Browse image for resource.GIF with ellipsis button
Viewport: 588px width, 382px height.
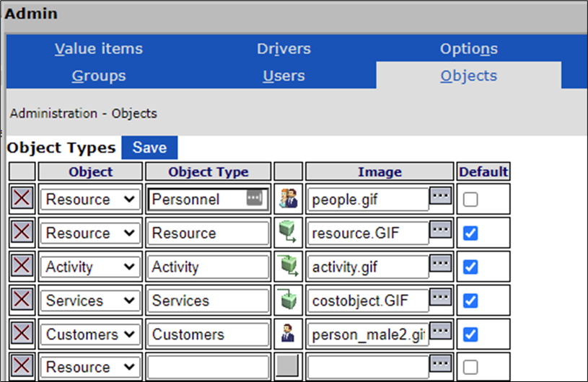[x=441, y=231]
